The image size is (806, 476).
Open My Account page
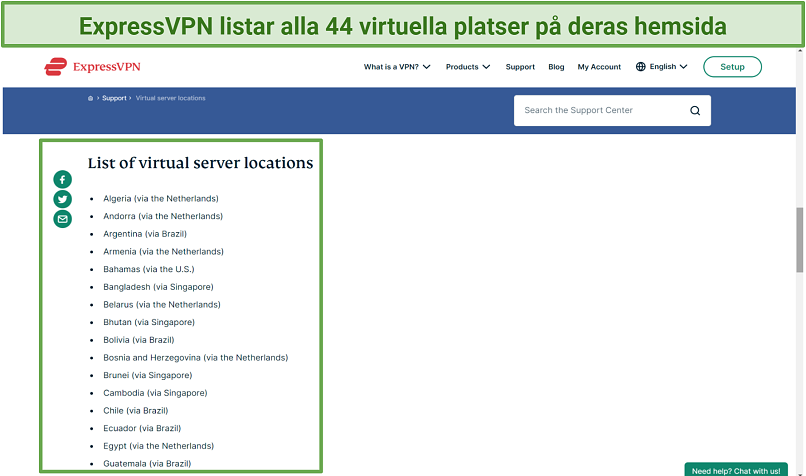tap(599, 67)
